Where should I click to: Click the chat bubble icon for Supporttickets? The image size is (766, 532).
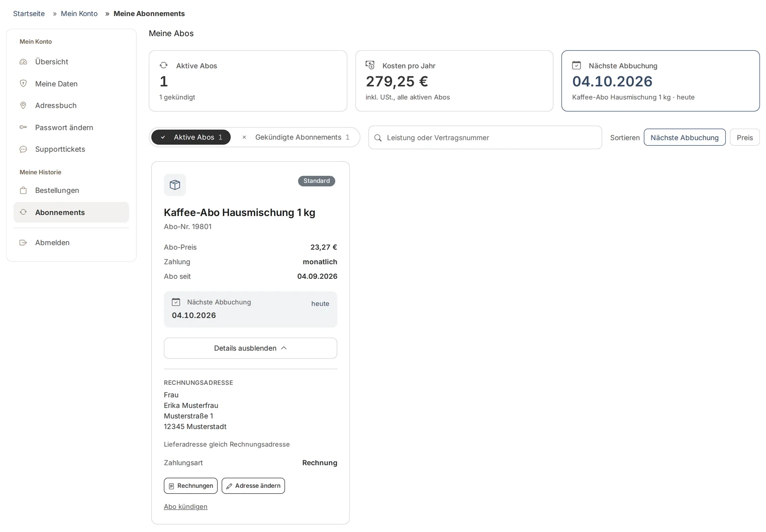pos(23,149)
